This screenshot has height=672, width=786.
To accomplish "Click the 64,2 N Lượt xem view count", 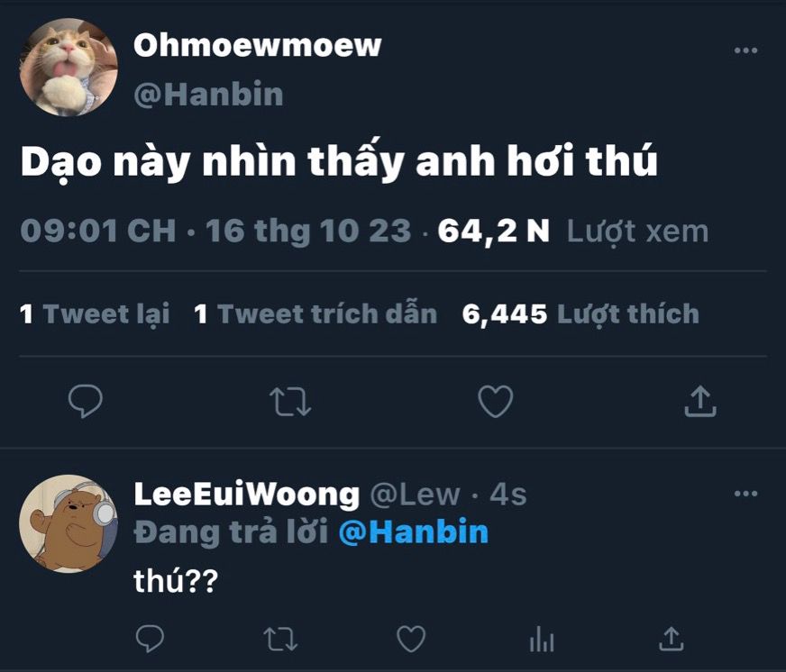I will point(573,232).
